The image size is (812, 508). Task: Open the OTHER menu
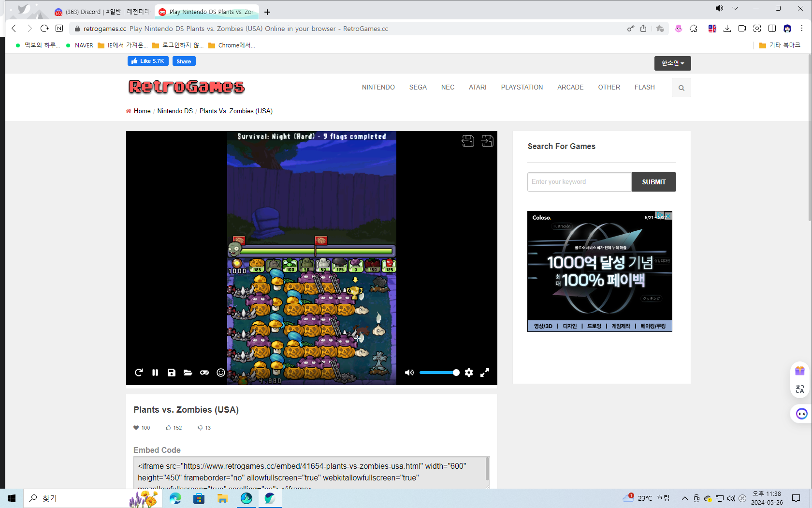tap(609, 87)
